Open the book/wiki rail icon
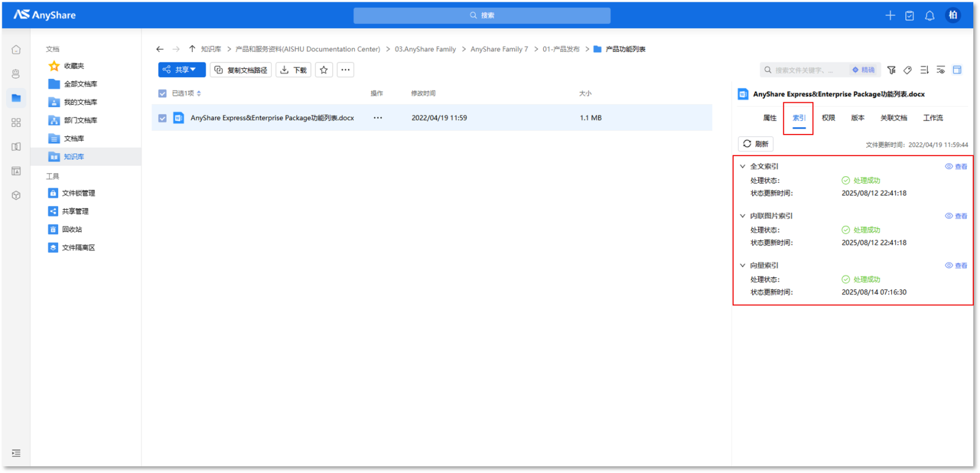980x473 pixels. coord(16,147)
